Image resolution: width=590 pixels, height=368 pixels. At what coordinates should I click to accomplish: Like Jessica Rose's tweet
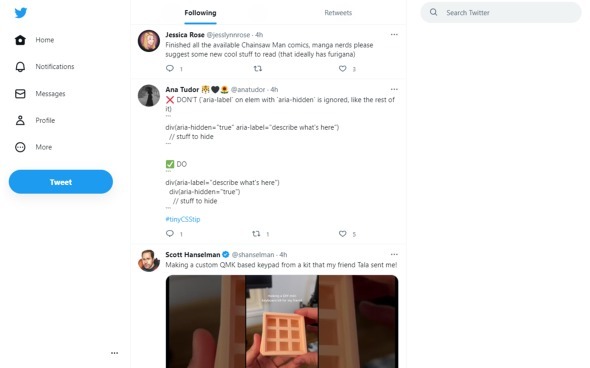click(342, 68)
